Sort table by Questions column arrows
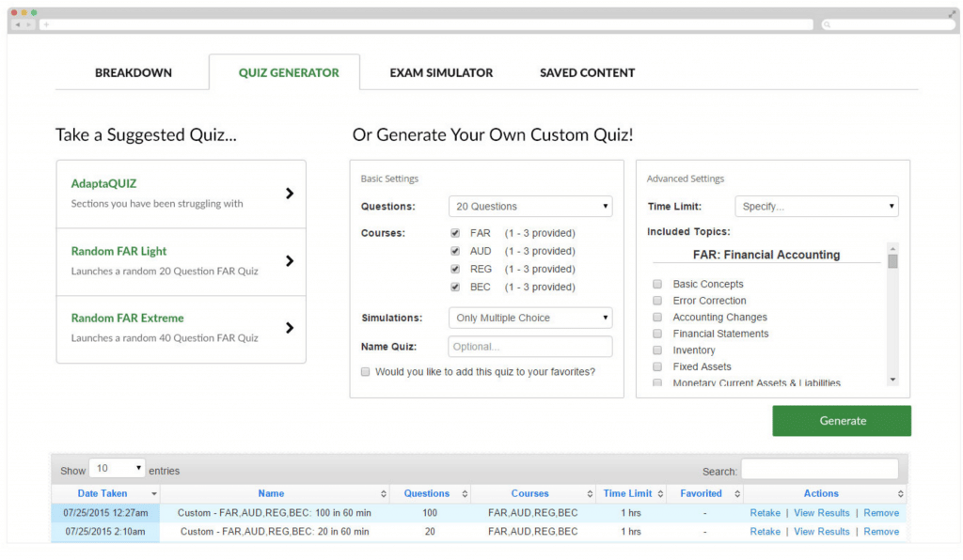 pos(465,493)
